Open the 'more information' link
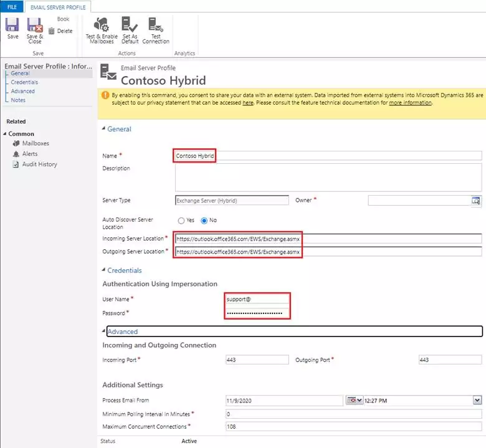This screenshot has height=448, width=486. [x=410, y=103]
